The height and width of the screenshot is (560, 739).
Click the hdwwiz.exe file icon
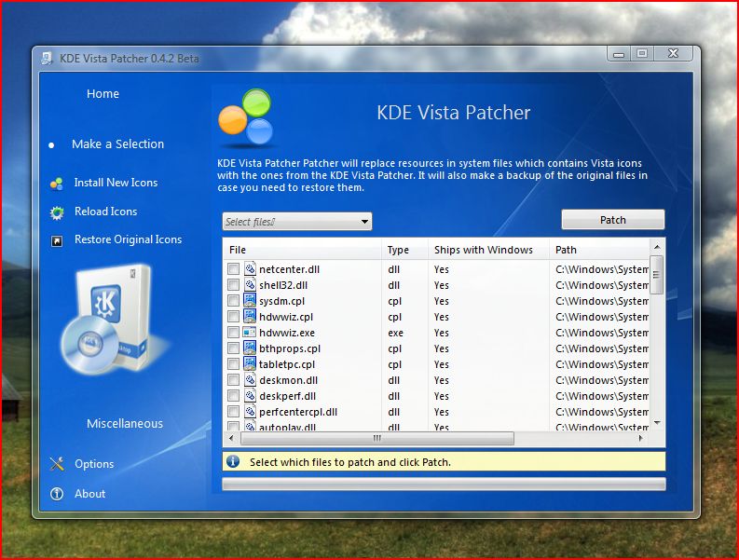click(250, 332)
